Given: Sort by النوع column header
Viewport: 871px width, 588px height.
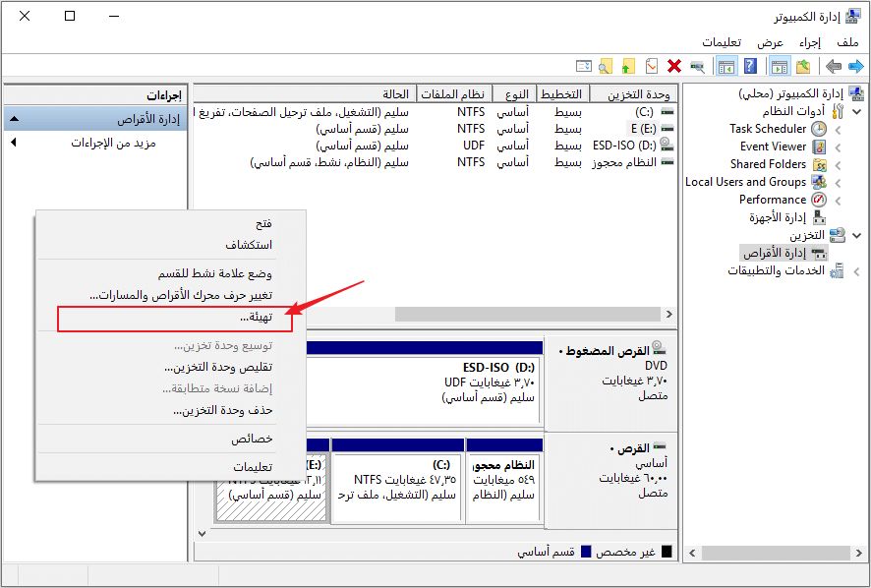Looking at the screenshot, I should [514, 94].
